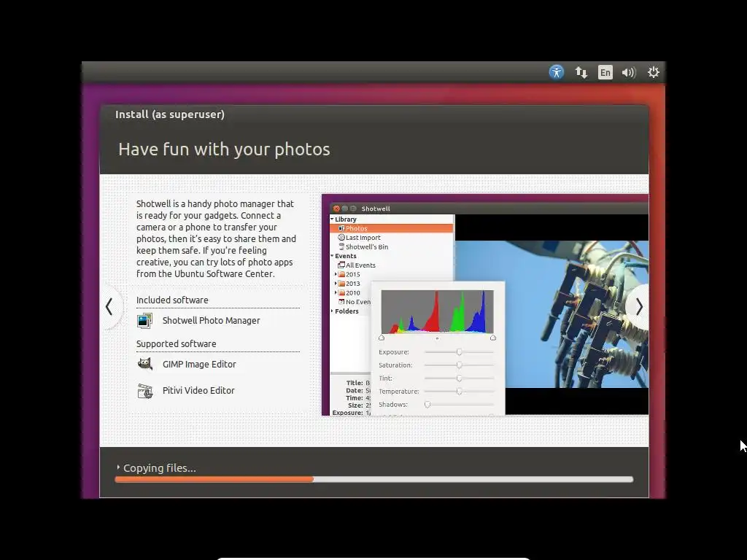Select Photos in Shotwell library tree
The height and width of the screenshot is (560, 747).
[x=392, y=228]
